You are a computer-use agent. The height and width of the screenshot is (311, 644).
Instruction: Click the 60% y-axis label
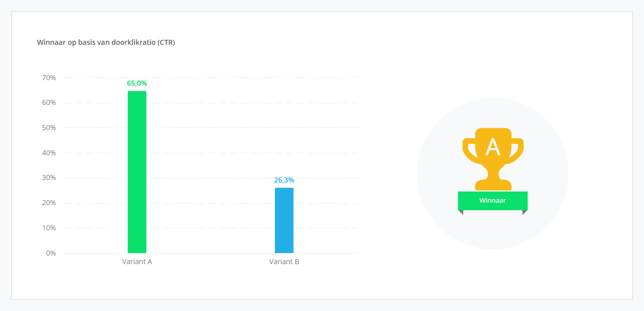49,103
